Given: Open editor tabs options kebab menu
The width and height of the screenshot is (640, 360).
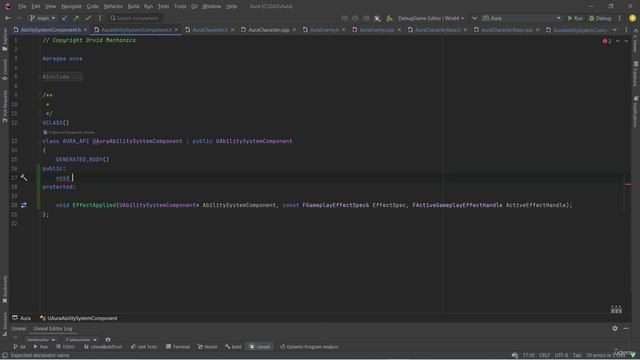Looking at the screenshot, I should pyautogui.click(x=626, y=30).
